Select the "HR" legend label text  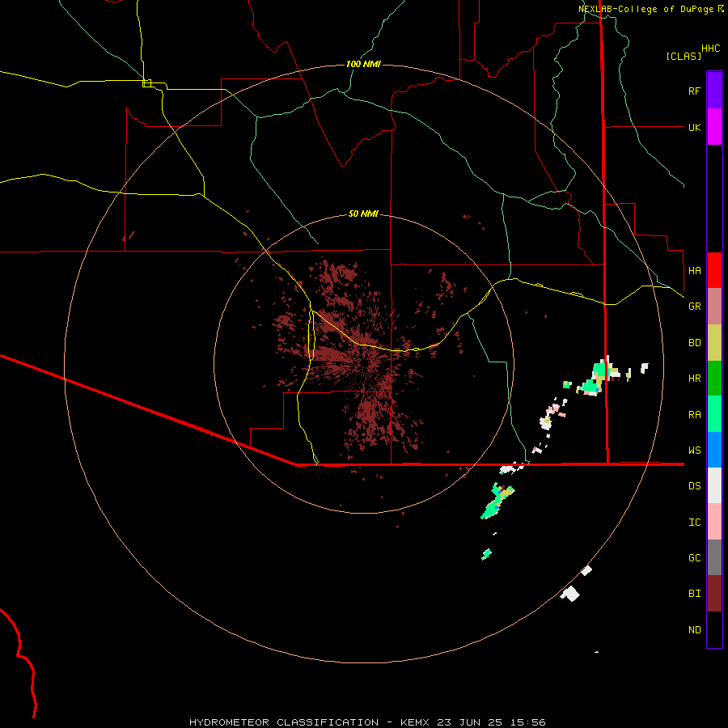[x=694, y=379]
